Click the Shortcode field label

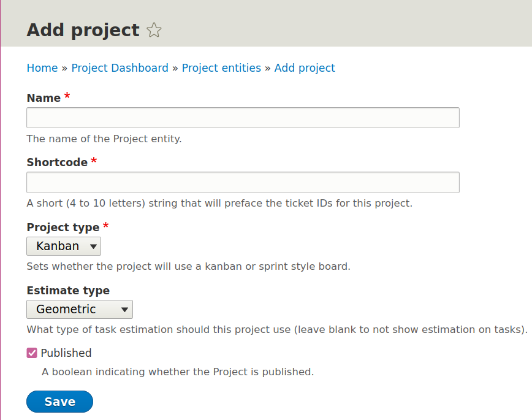pyautogui.click(x=57, y=162)
